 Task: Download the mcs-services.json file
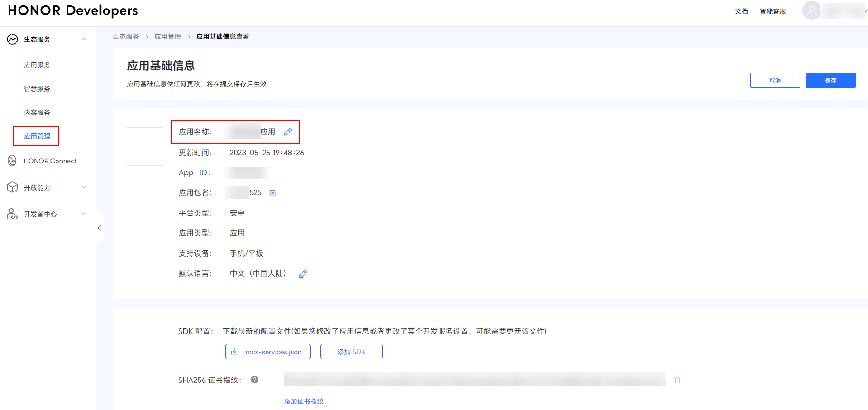268,352
